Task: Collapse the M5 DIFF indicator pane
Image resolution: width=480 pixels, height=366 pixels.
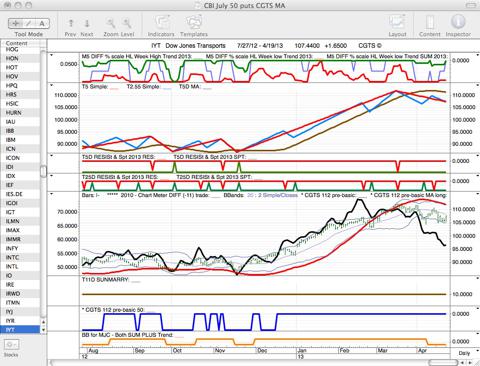Action: [52, 55]
